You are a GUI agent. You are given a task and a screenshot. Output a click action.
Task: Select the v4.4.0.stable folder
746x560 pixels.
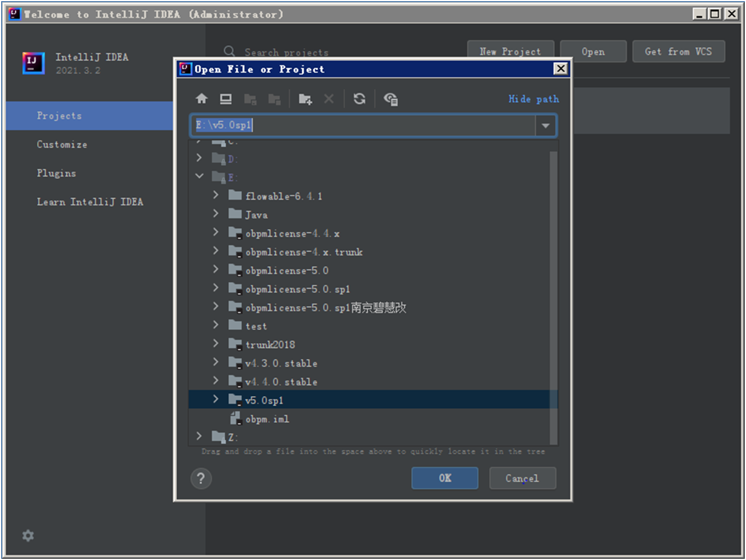281,381
